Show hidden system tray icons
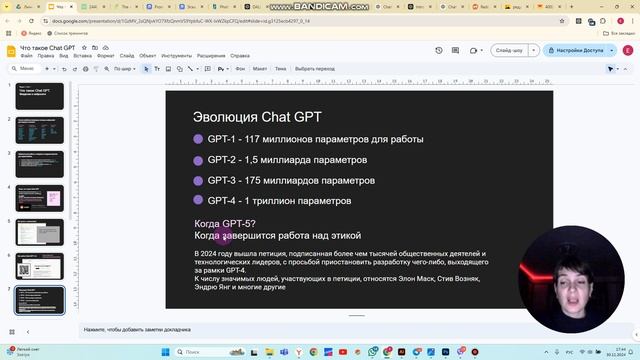640x360 pixels. point(546,352)
